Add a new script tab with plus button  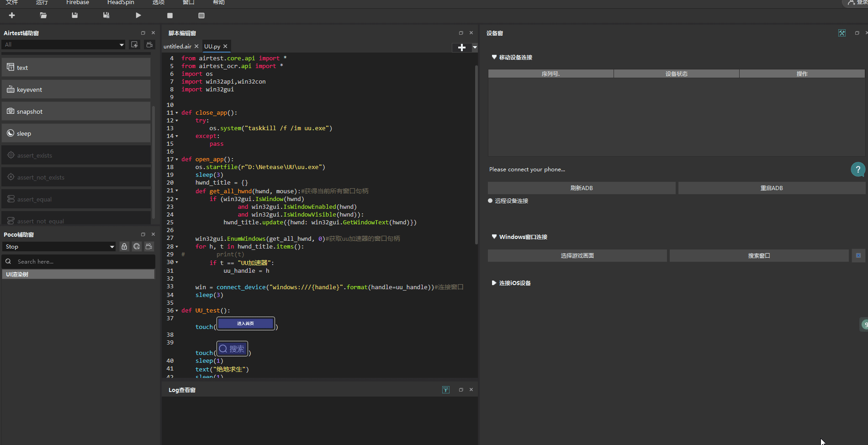point(462,48)
